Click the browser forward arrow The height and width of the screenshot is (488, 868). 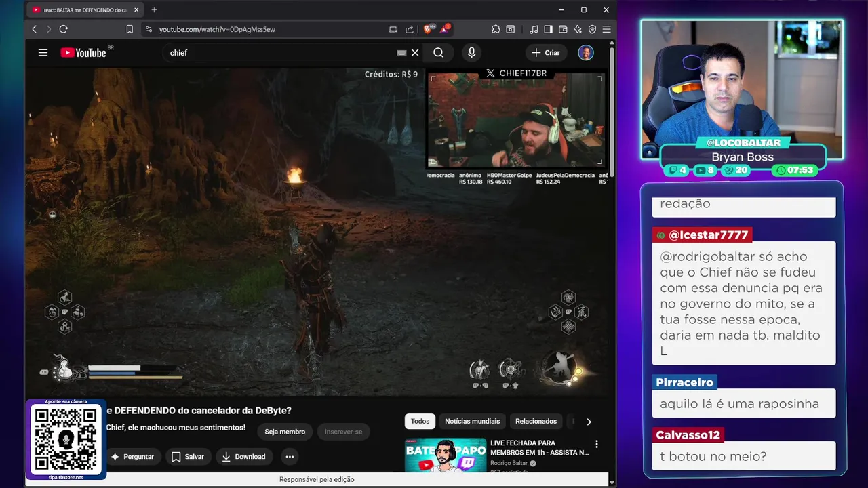(48, 29)
